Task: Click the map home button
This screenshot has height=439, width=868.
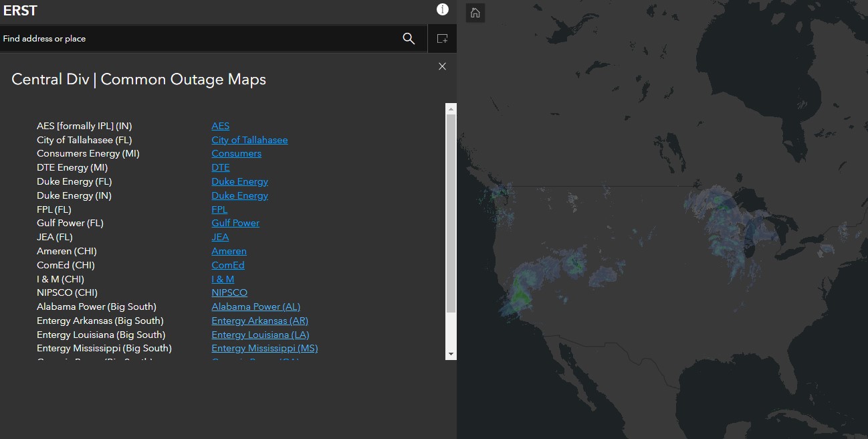Action: pos(475,13)
